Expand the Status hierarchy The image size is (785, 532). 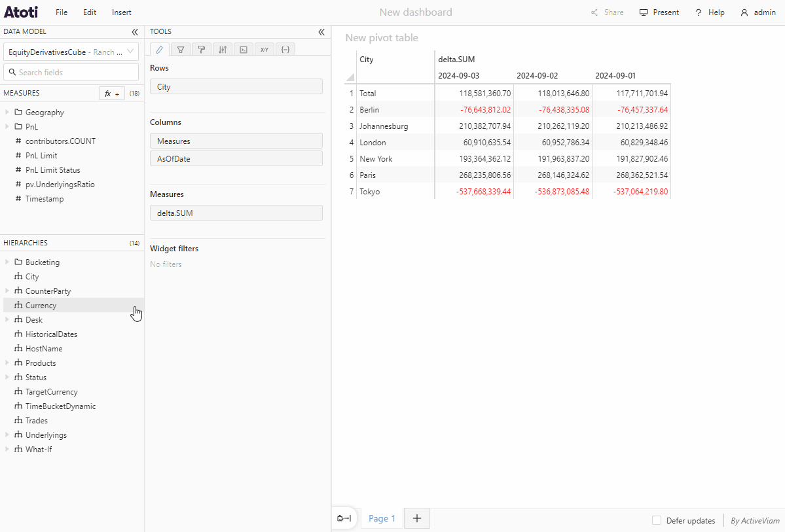pyautogui.click(x=7, y=377)
